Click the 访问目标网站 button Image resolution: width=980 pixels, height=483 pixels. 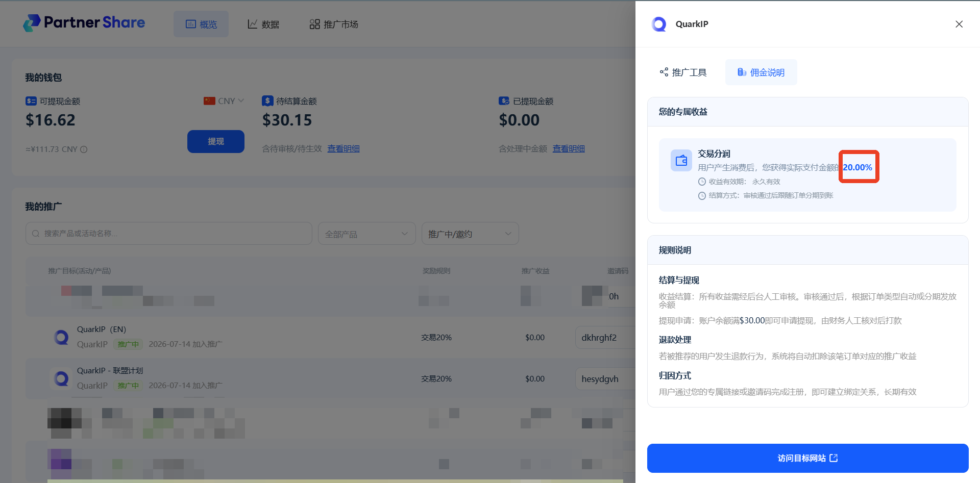pos(807,458)
